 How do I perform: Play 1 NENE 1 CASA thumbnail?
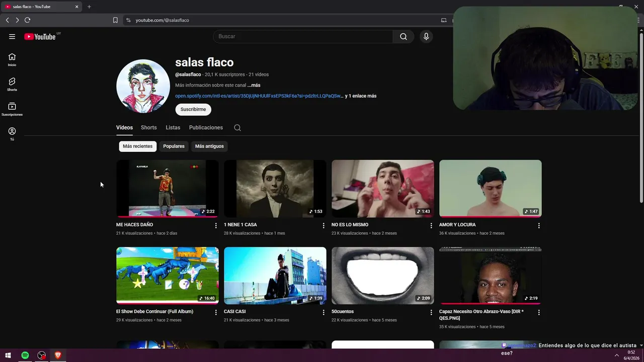275,189
